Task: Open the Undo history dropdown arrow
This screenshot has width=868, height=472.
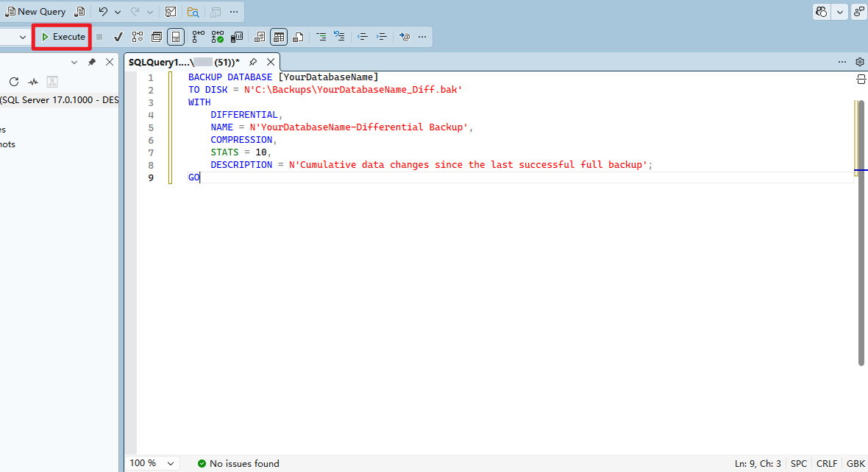Action: pos(118,12)
